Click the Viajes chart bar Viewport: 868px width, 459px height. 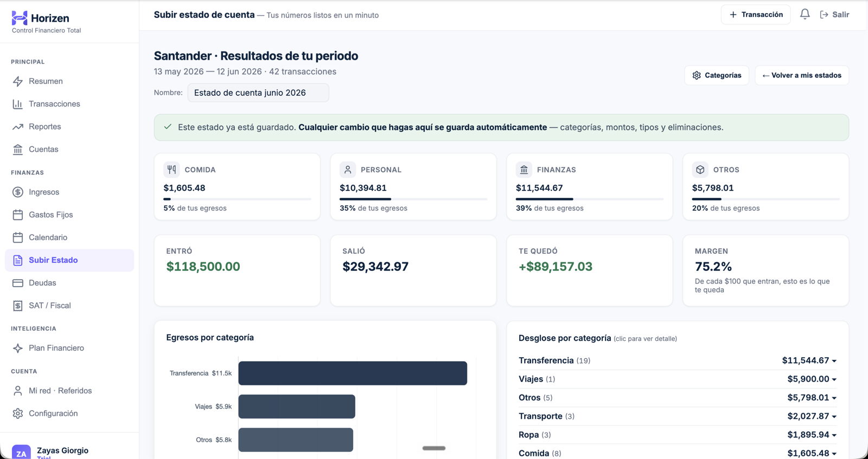(297, 406)
